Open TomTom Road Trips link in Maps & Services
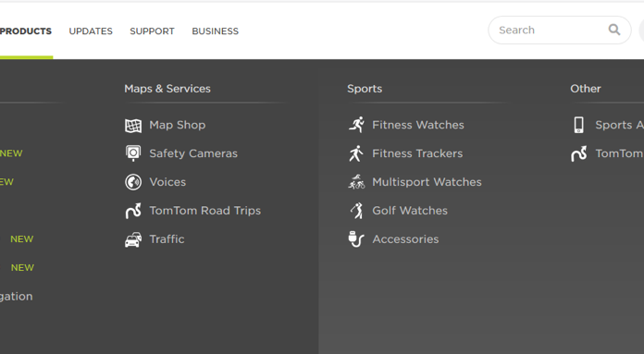Image resolution: width=644 pixels, height=354 pixels. click(204, 211)
